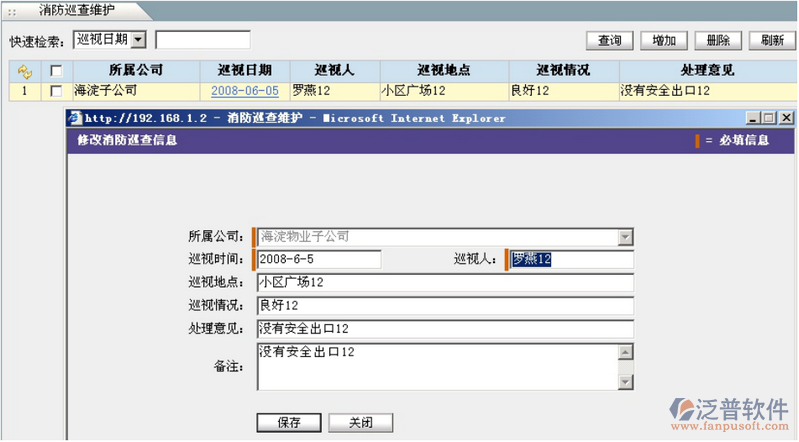Image resolution: width=799 pixels, height=442 pixels.
Task: Click the 增加 button
Action: [664, 40]
